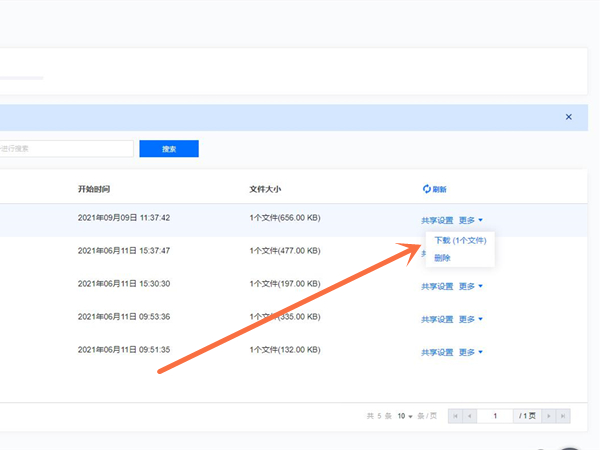Viewport: 600px width, 450px height.
Task: Click into the search input field
Action: [66, 149]
